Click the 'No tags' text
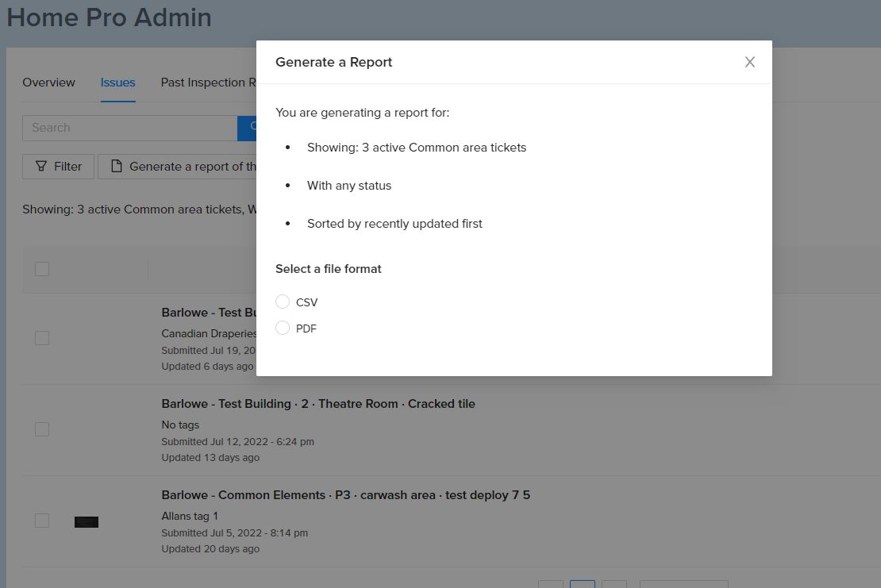Image resolution: width=881 pixels, height=588 pixels. pyautogui.click(x=180, y=425)
